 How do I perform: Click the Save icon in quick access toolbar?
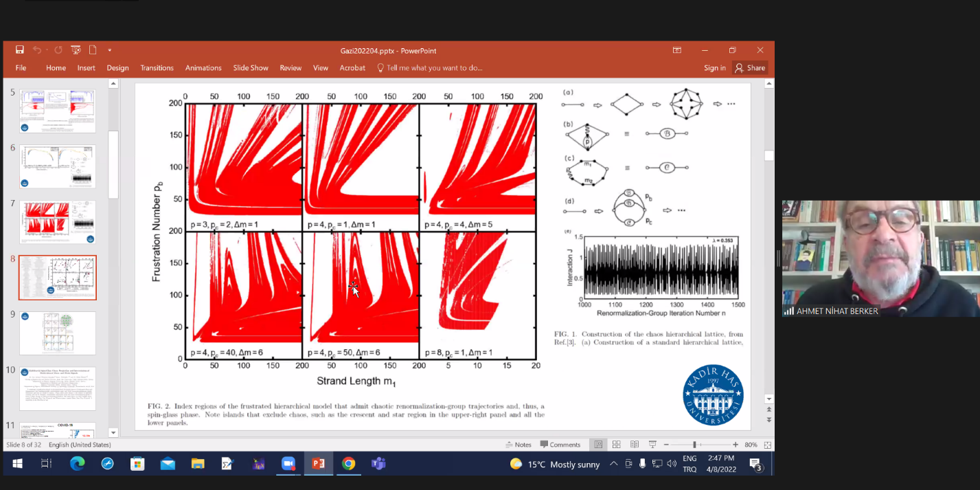[20, 50]
